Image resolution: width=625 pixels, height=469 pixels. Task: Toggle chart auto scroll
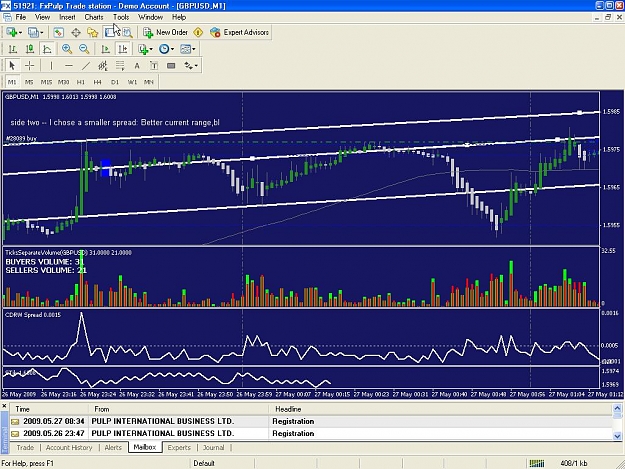coord(105,49)
